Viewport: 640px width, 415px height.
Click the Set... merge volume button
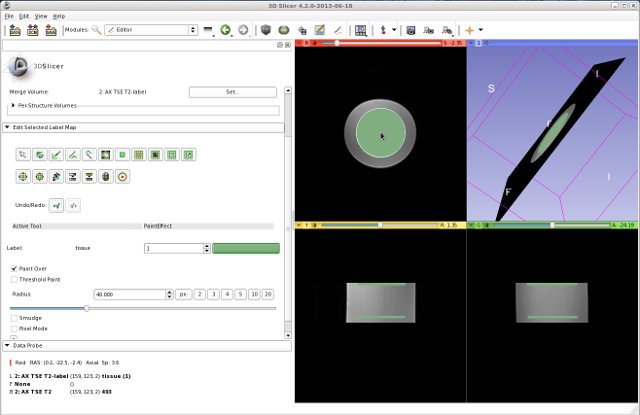[231, 91]
